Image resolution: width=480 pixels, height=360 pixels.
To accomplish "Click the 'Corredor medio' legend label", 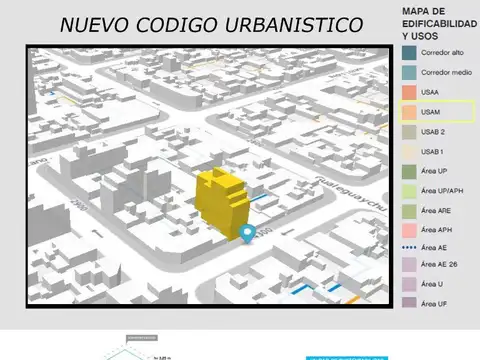I will (446, 72).
